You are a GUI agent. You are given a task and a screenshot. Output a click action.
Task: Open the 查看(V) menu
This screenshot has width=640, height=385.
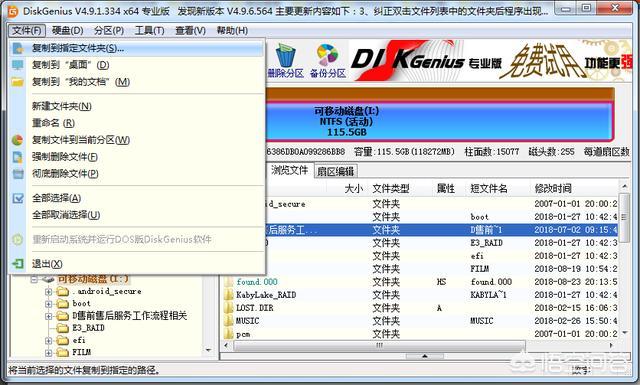pyautogui.click(x=190, y=31)
